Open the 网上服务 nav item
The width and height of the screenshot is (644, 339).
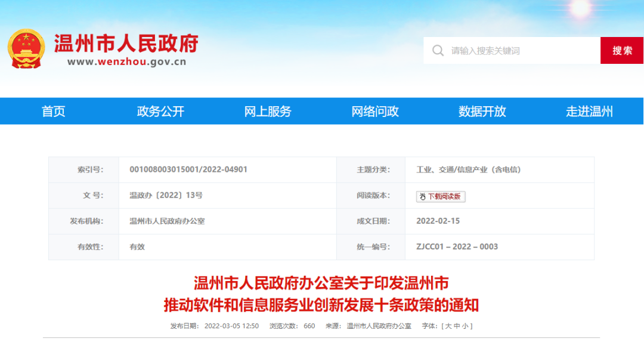point(268,112)
